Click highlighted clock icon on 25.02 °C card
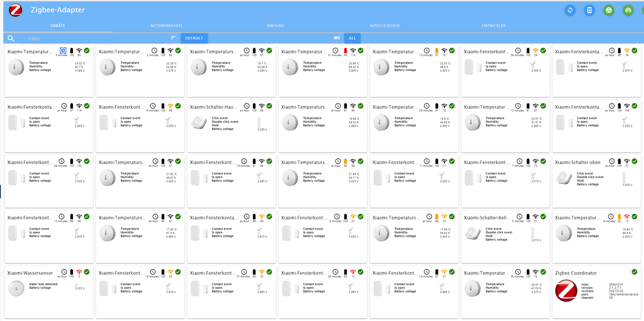This screenshot has height=321, width=644. click(x=62, y=50)
